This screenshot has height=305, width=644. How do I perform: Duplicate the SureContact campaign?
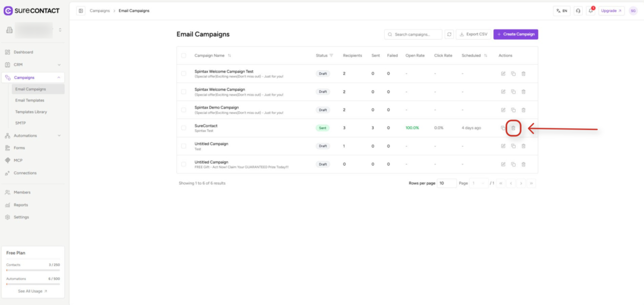click(503, 128)
